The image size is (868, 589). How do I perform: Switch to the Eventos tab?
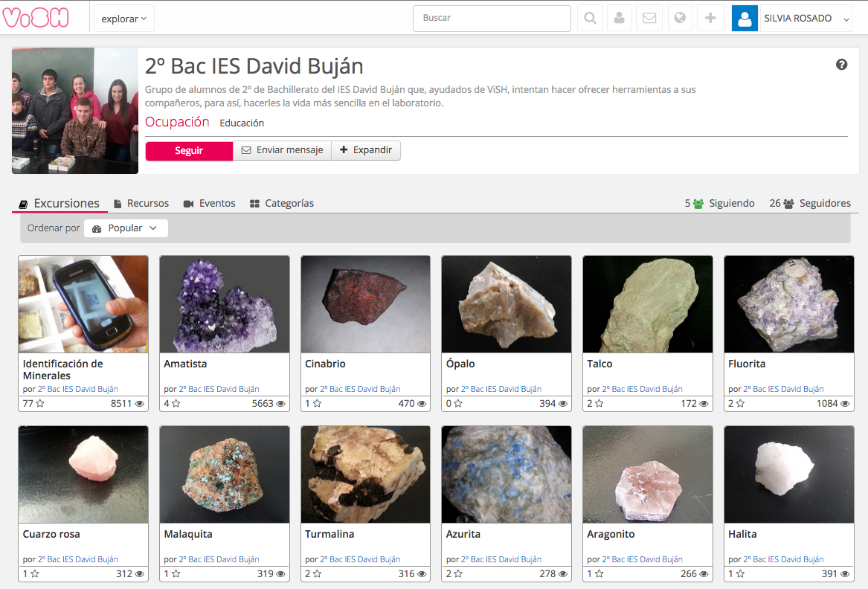tap(209, 203)
